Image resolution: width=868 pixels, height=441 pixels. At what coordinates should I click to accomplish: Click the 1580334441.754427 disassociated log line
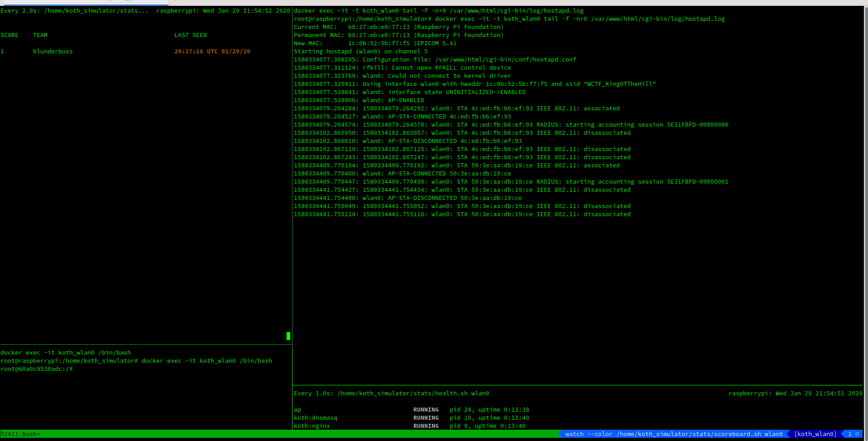[462, 190]
